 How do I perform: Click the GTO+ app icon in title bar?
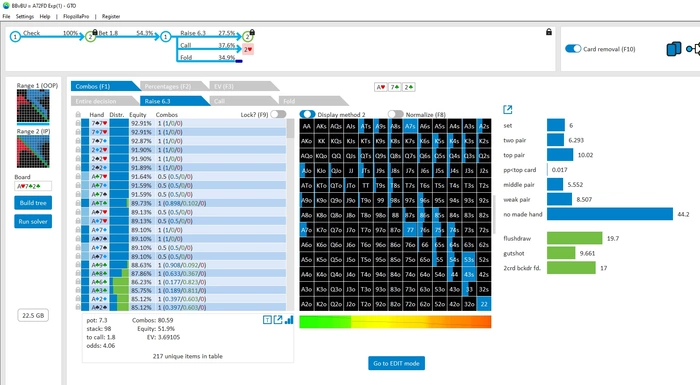[6, 5]
